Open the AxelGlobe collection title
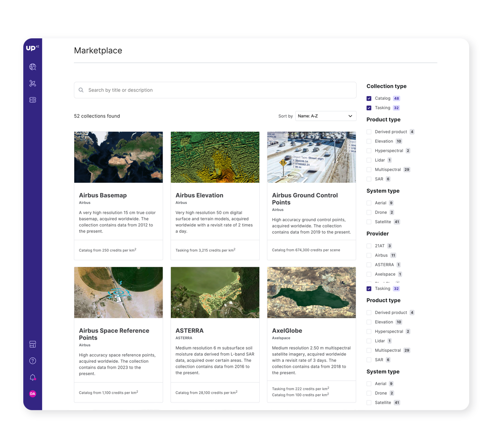492x448 pixels. (x=287, y=330)
